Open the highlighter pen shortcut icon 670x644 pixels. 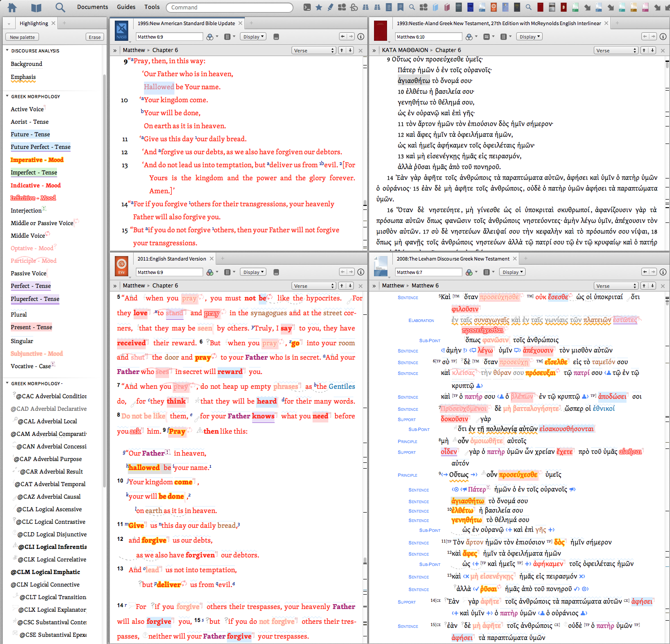click(331, 7)
